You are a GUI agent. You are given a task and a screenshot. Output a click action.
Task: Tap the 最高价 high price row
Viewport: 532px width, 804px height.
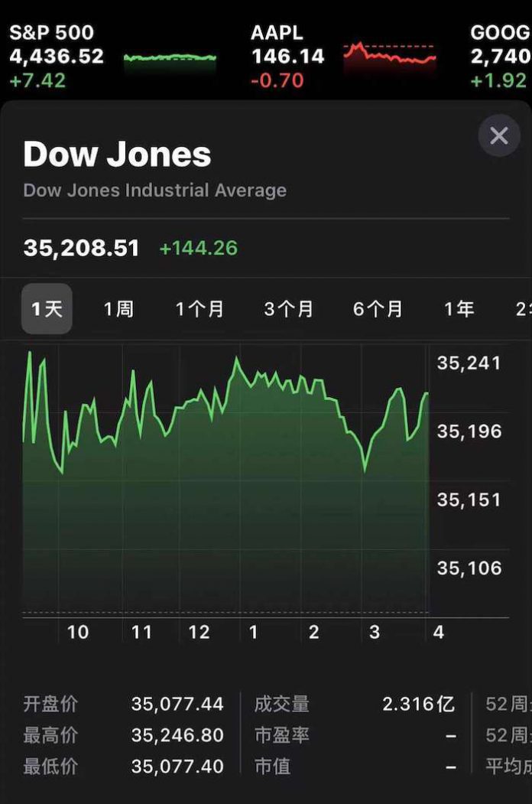point(124,735)
